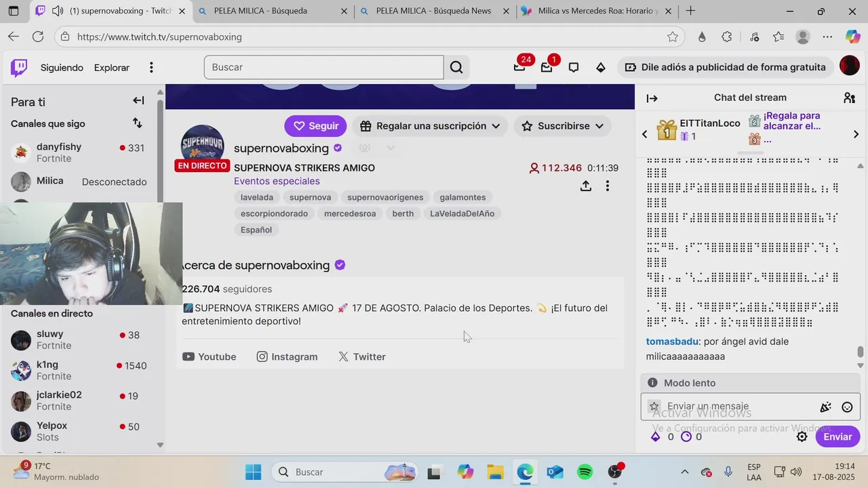The height and width of the screenshot is (488, 868).
Task: Sort followed channels using arrows icon
Action: pos(138,123)
